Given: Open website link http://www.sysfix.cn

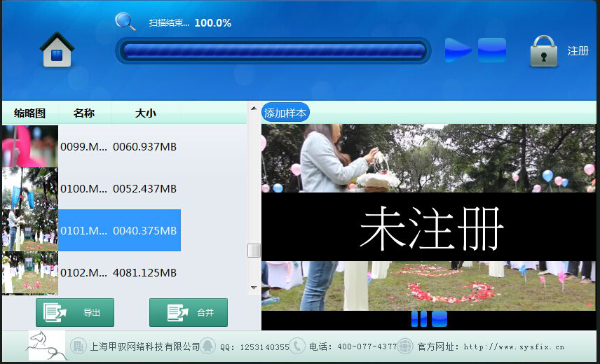Looking at the screenshot, I should pyautogui.click(x=514, y=346).
